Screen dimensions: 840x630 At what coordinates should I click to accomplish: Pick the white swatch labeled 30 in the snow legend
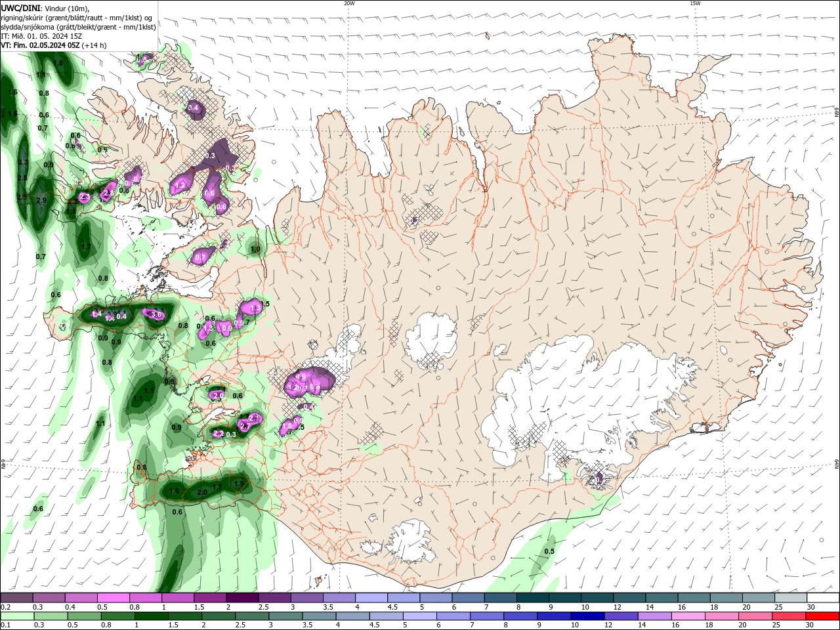pos(823,598)
